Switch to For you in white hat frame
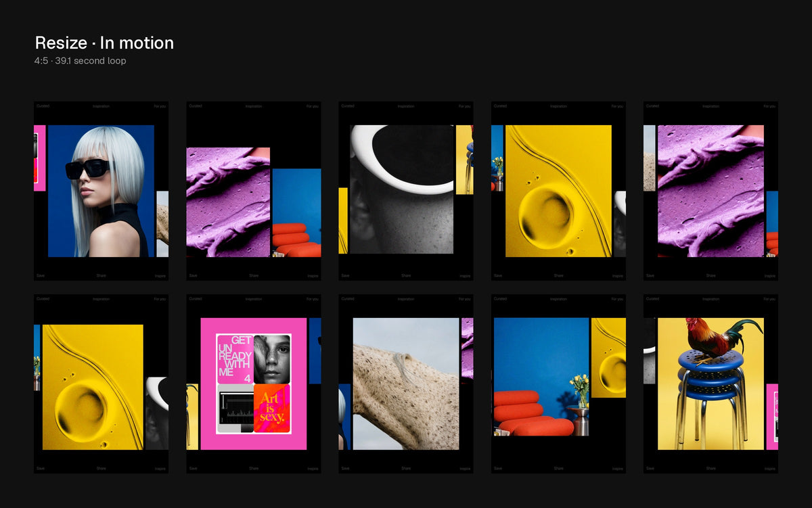This screenshot has height=508, width=812. [x=464, y=106]
